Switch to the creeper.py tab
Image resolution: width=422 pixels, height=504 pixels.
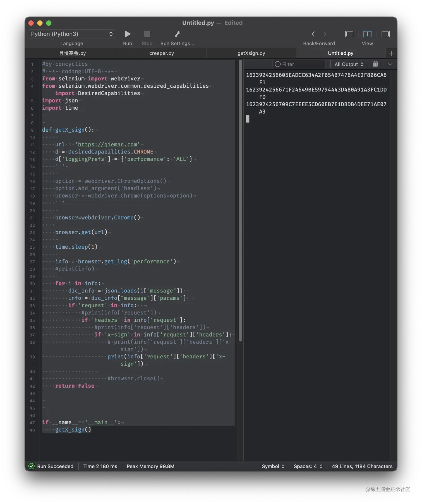coord(162,53)
